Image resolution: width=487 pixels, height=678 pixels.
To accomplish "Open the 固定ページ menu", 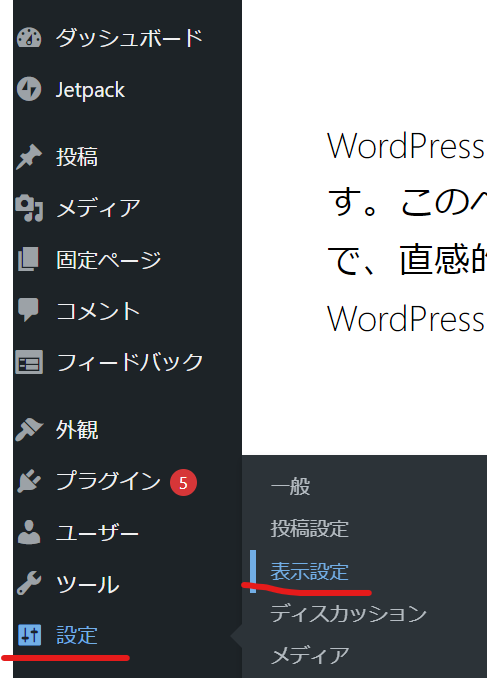I will [x=109, y=260].
